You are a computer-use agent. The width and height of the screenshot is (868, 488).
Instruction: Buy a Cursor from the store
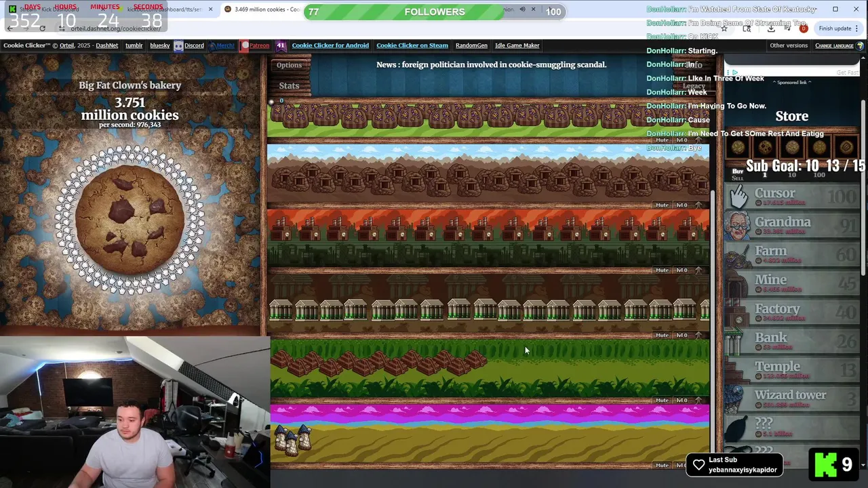(792, 197)
